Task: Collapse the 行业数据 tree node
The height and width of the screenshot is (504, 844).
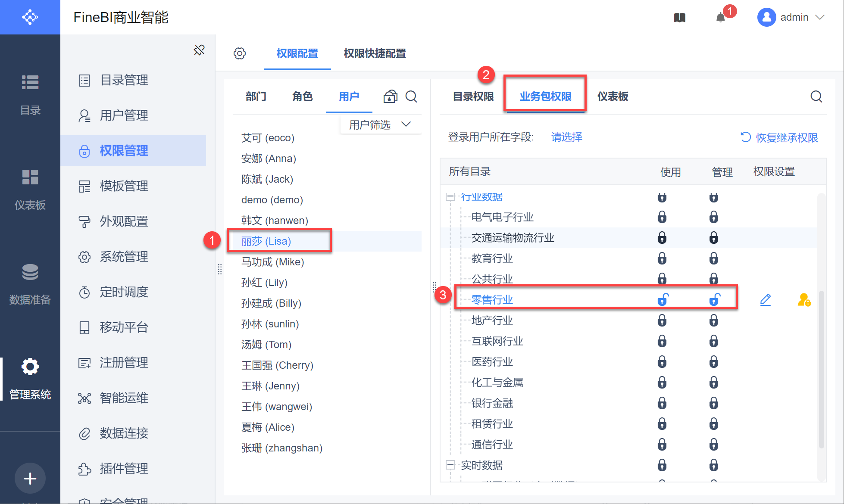Action: 450,197
